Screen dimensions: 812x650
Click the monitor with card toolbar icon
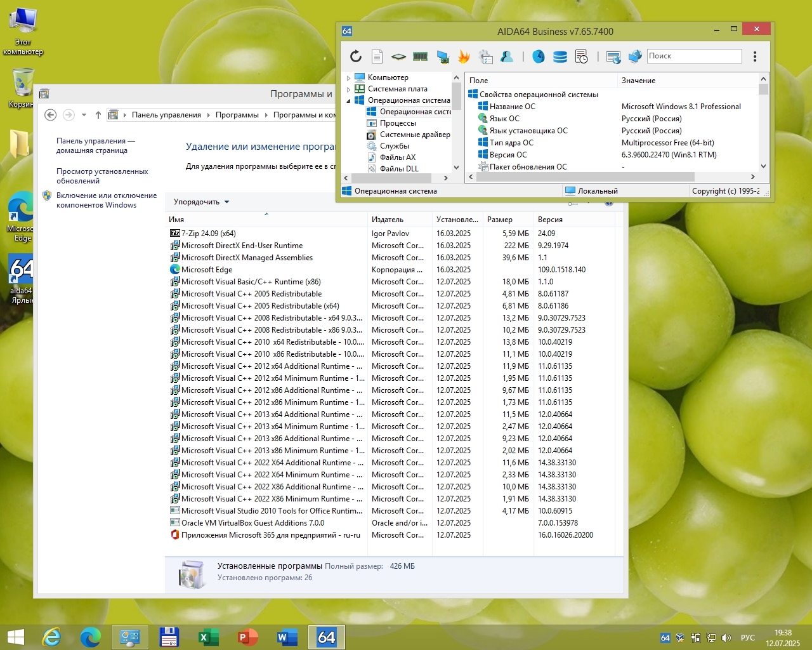pyautogui.click(x=443, y=56)
